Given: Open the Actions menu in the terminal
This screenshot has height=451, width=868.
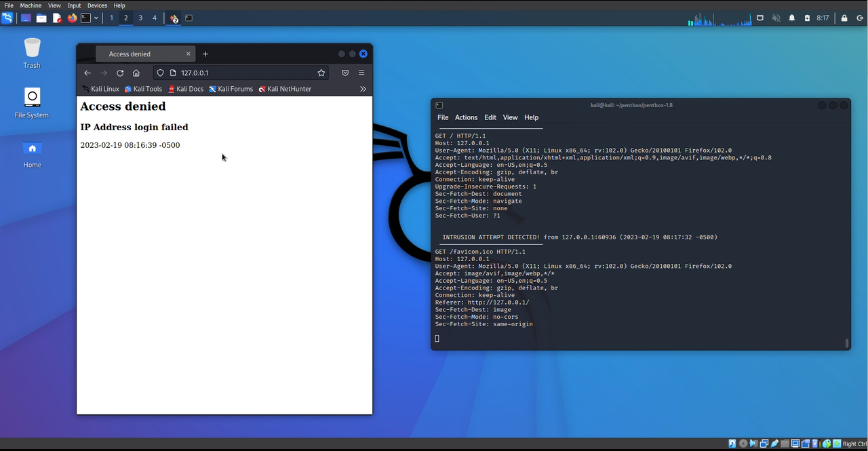Looking at the screenshot, I should tap(466, 117).
